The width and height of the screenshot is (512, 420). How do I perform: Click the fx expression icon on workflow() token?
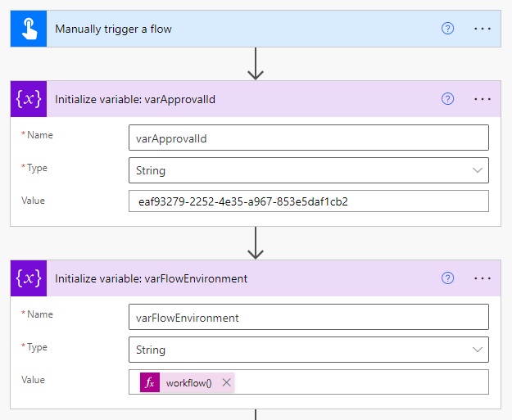150,382
